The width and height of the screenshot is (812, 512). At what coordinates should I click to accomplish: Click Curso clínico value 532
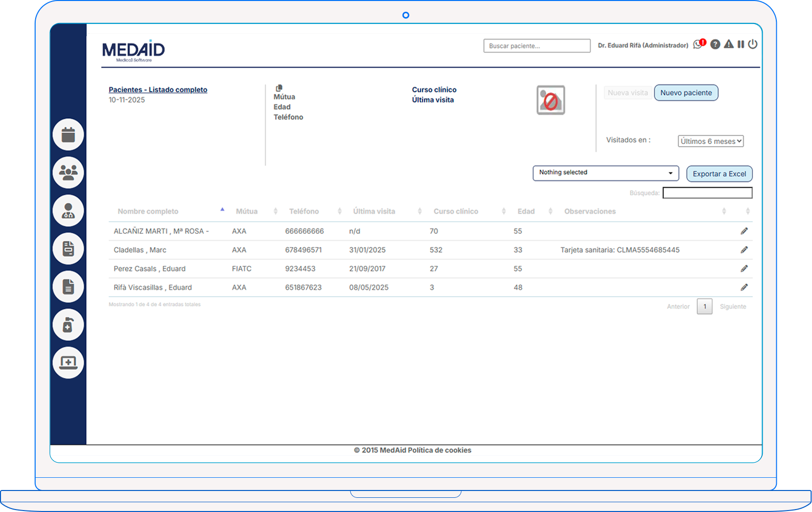pyautogui.click(x=436, y=250)
